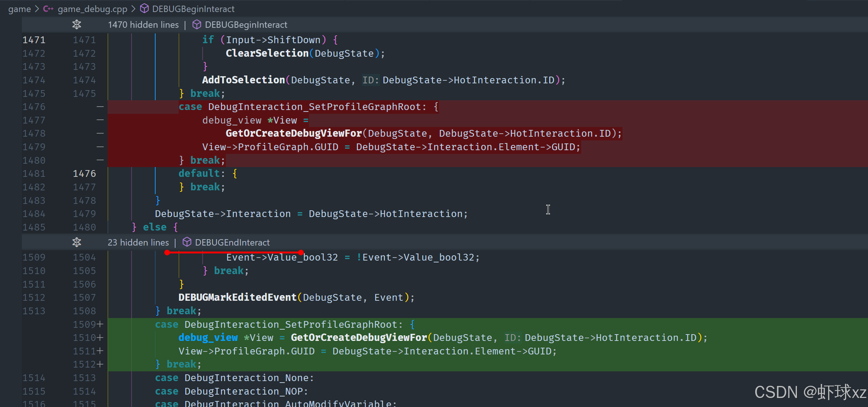Viewport: 868px width, 407px height.
Task: Open the DEBUGBeginInteract breadcrumb symbol list
Action: [193, 9]
